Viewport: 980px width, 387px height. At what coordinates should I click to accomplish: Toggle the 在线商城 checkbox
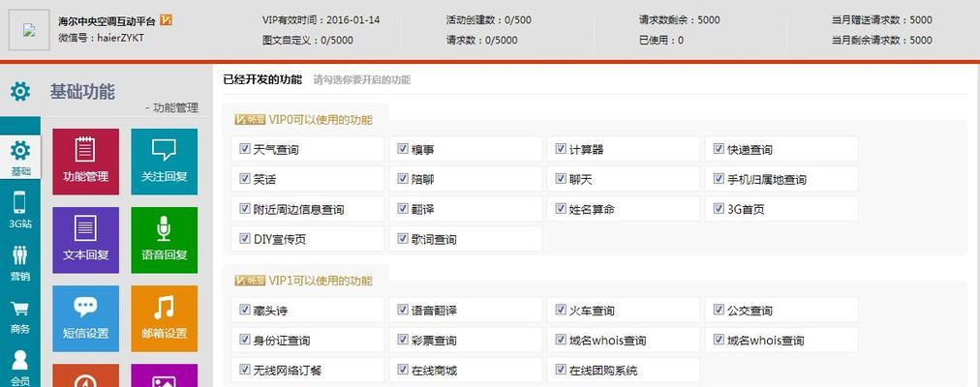(403, 370)
